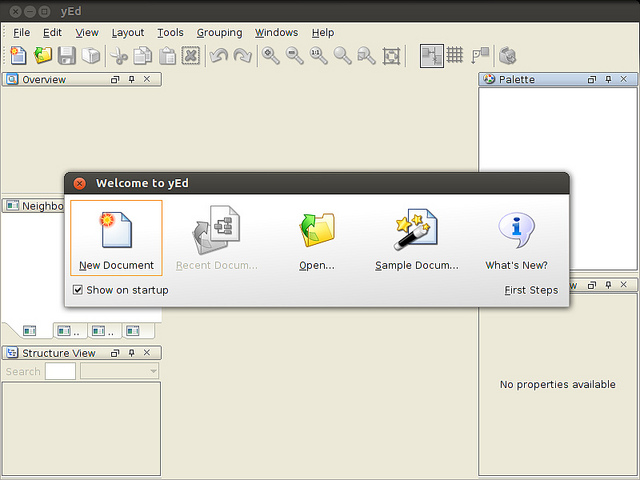
Task: Click the Neighborhood panel title icon
Action: (13, 205)
